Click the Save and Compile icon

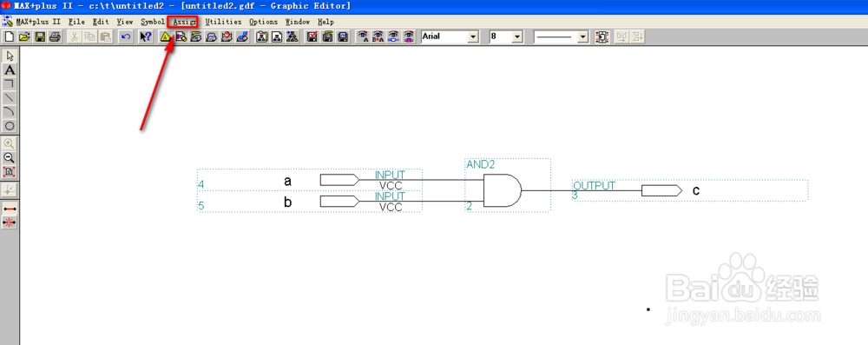pos(328,37)
